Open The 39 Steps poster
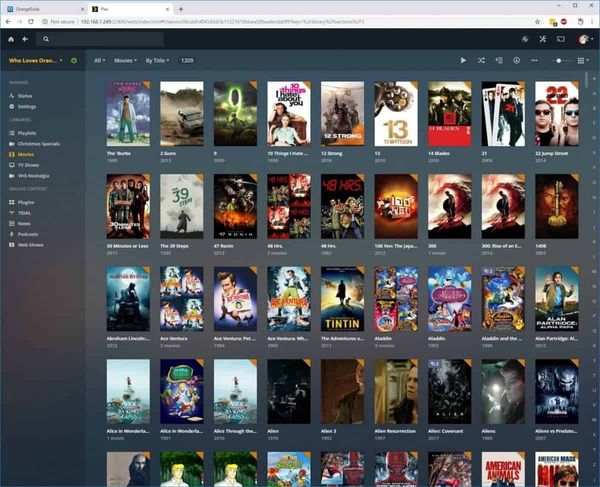The height and width of the screenshot is (487, 600). (182, 206)
